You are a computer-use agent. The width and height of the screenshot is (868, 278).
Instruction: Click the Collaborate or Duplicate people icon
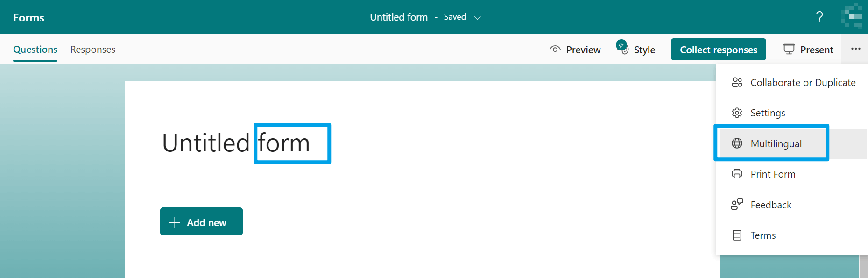point(737,82)
